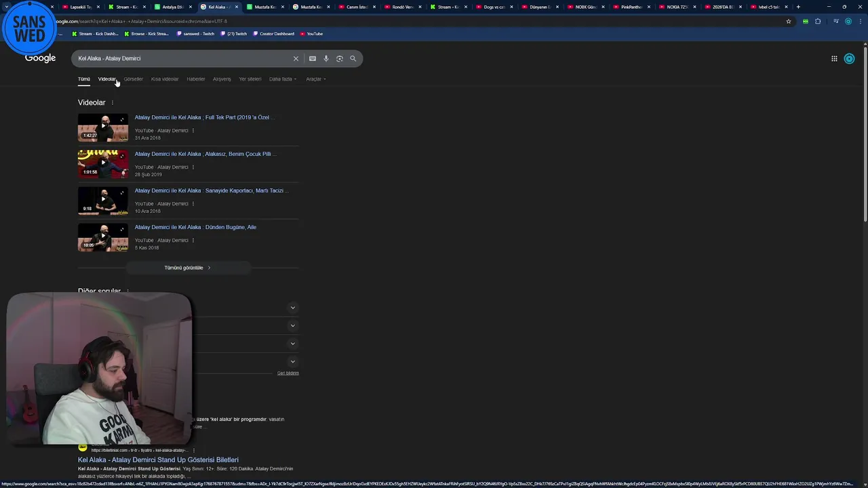
Task: Switch to the Kısa videolar tab
Action: pyautogui.click(x=165, y=79)
